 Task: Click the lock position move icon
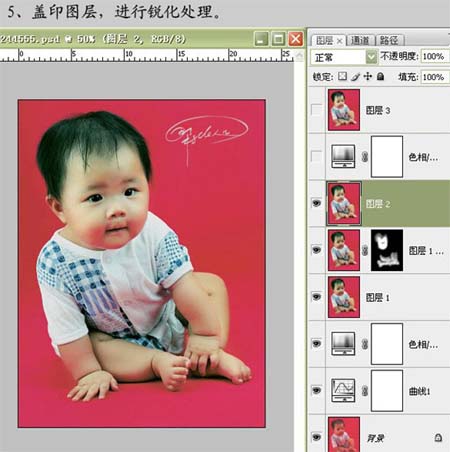367,76
